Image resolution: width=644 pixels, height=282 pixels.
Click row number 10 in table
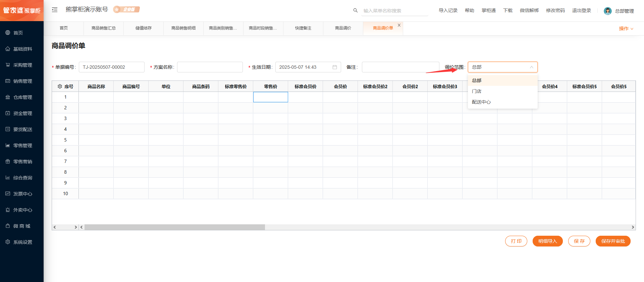coord(65,193)
